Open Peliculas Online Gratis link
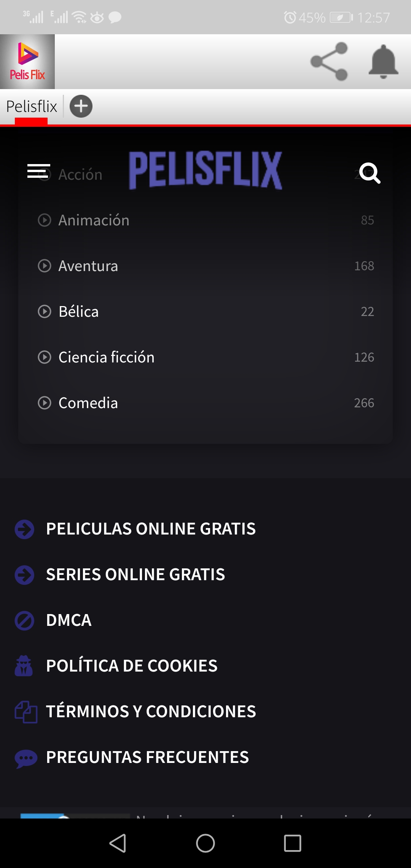Image resolution: width=411 pixels, height=868 pixels. (x=151, y=529)
